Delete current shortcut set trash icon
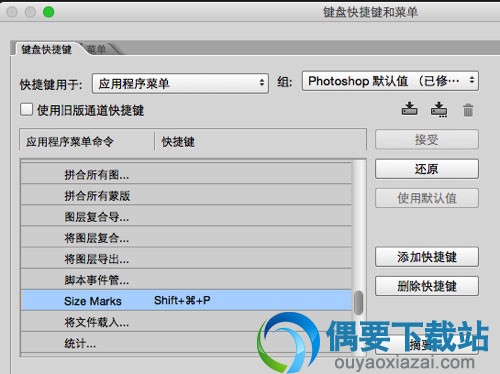500x374 pixels. (468, 110)
